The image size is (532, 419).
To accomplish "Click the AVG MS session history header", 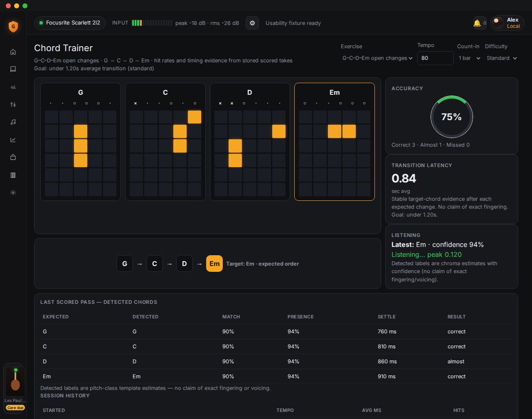I will [x=372, y=410].
